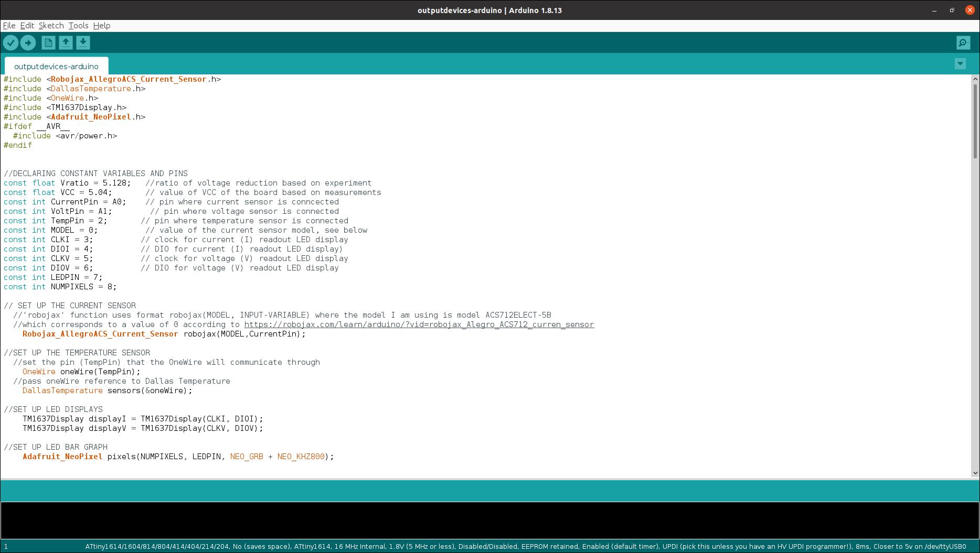Screen dimensions: 980x553
Task: Click the #ifdef __AVR__ line
Action: tap(37, 126)
